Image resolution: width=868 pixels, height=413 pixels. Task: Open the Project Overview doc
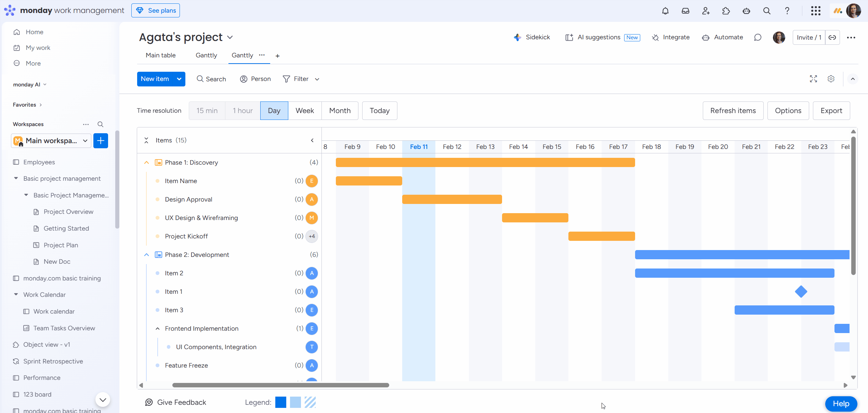click(x=68, y=212)
